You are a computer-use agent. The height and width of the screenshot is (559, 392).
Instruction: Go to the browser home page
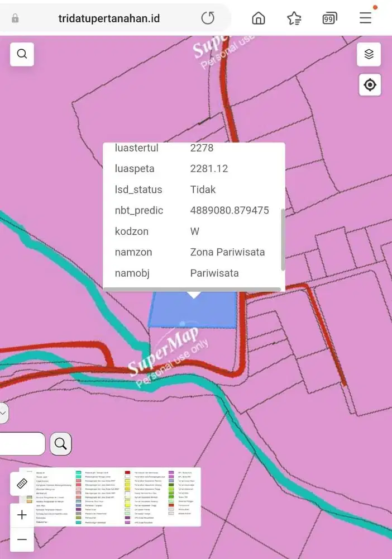(259, 18)
